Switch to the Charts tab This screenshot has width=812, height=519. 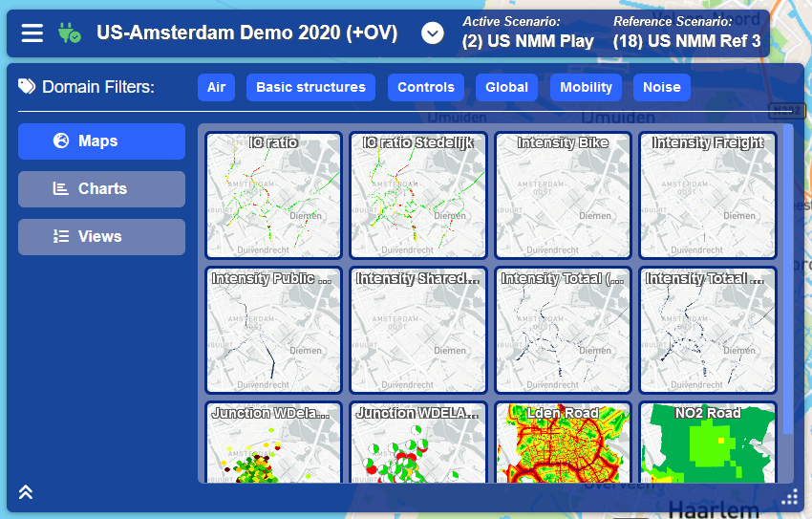tap(101, 189)
